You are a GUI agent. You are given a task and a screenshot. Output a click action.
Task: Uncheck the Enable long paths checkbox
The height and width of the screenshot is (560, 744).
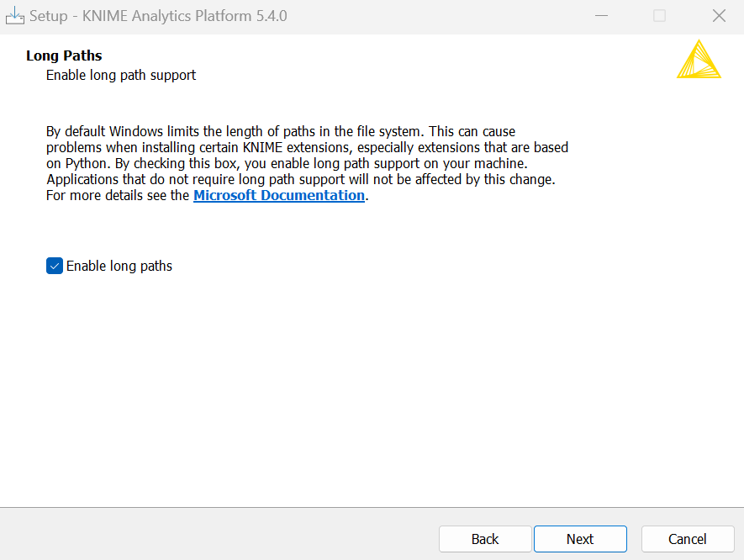coord(55,266)
